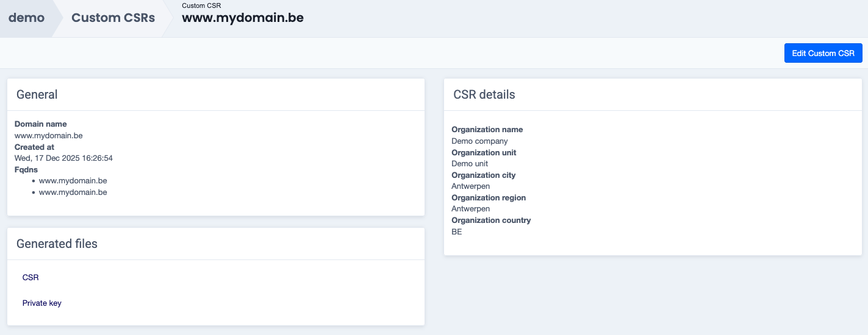Select the Created at timestamp value
The image size is (868, 335).
pos(63,158)
